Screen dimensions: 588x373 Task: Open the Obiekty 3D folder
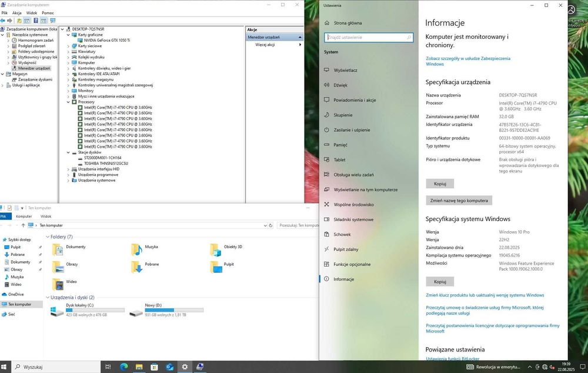226,249
